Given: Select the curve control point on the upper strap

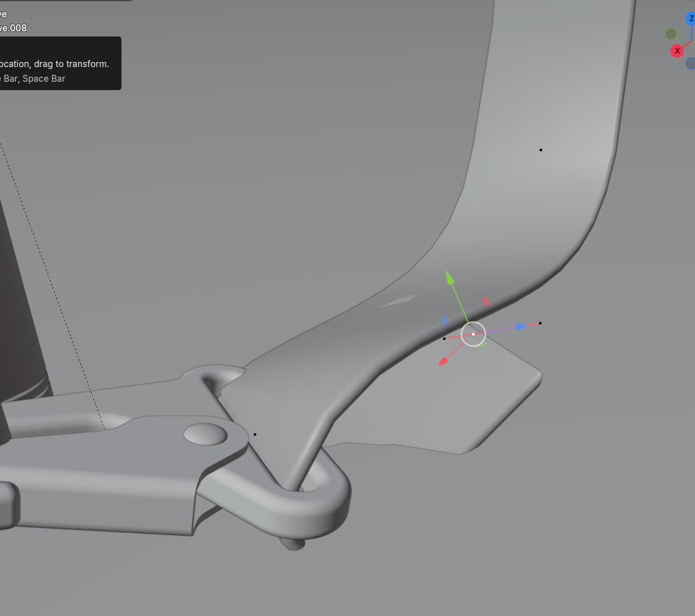Looking at the screenshot, I should [541, 150].
